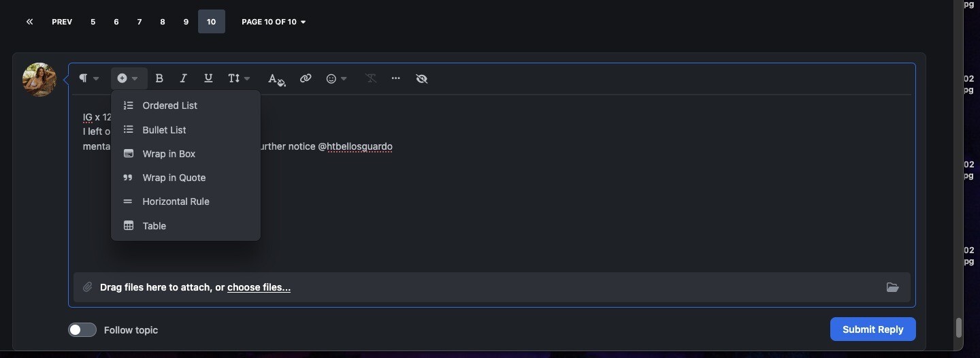This screenshot has height=358, width=980.
Task: Open the text color picker
Action: [276, 79]
